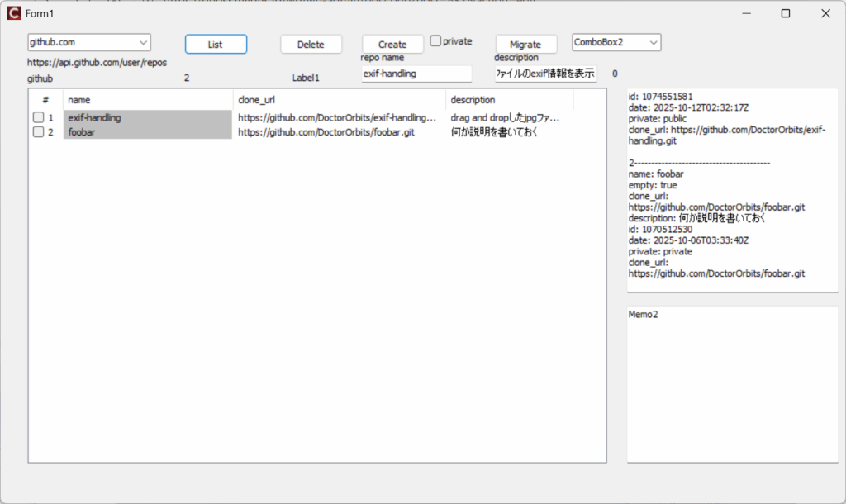Enable the private checkbox
This screenshot has height=504, width=846.
point(436,40)
